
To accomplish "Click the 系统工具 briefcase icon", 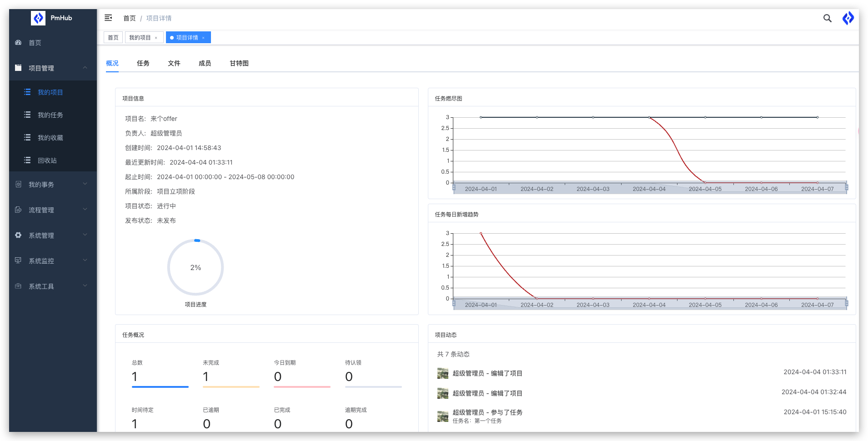I will (18, 286).
